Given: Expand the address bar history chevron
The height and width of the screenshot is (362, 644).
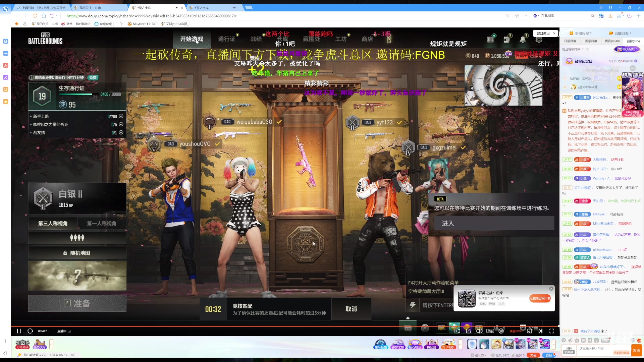Looking at the screenshot, I should pyautogui.click(x=526, y=16).
